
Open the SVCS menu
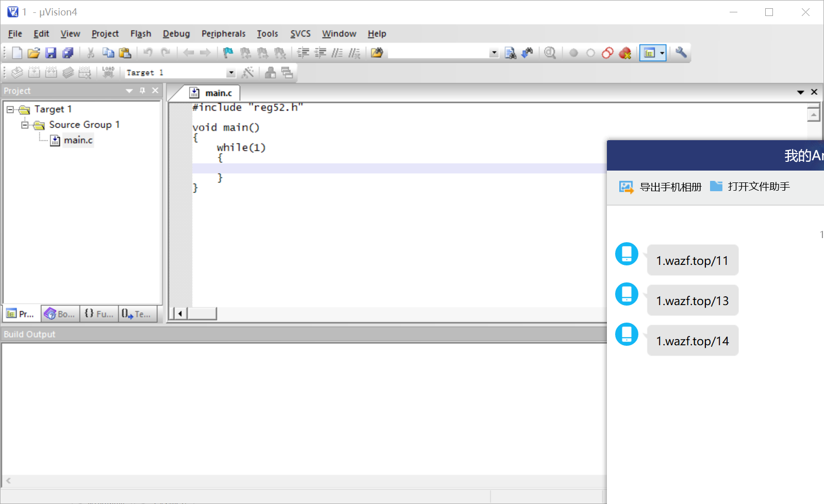[300, 33]
